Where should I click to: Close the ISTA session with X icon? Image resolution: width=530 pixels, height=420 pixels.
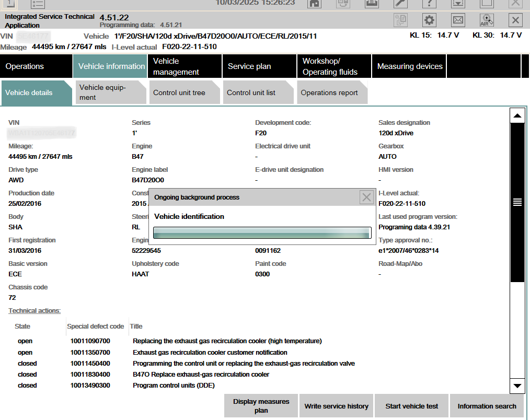tap(515, 20)
